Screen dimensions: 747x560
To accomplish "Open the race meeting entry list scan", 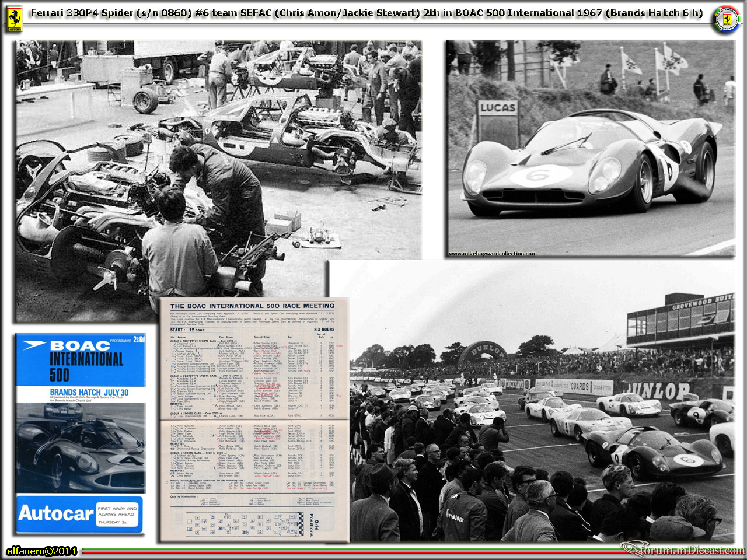I will click(x=254, y=419).
